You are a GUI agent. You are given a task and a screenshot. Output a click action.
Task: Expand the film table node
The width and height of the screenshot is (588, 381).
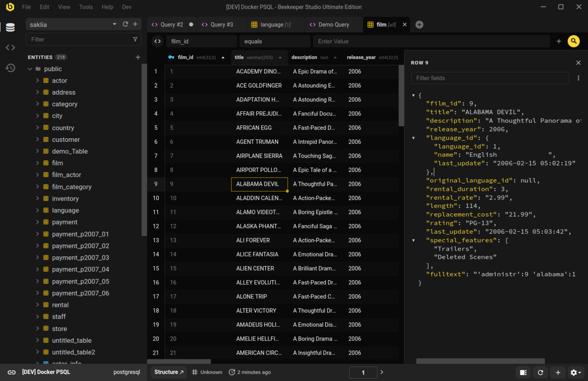(38, 163)
